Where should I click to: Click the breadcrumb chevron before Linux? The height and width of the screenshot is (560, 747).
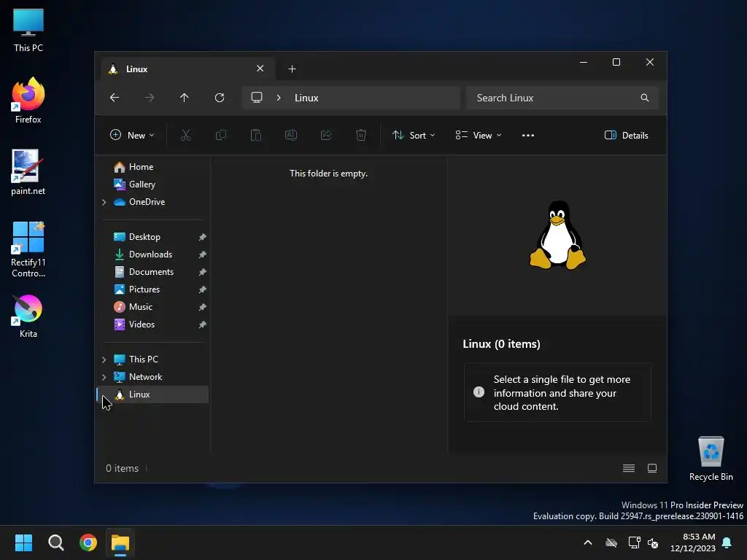[279, 98]
